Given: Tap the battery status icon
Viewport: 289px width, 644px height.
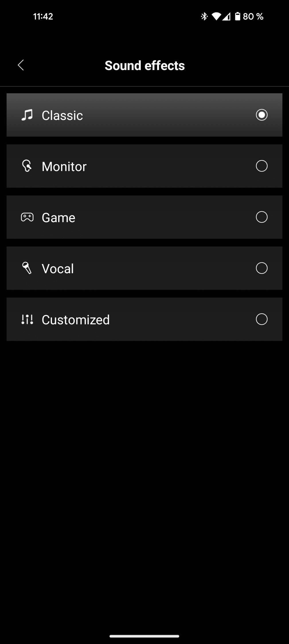Looking at the screenshot, I should pyautogui.click(x=237, y=17).
